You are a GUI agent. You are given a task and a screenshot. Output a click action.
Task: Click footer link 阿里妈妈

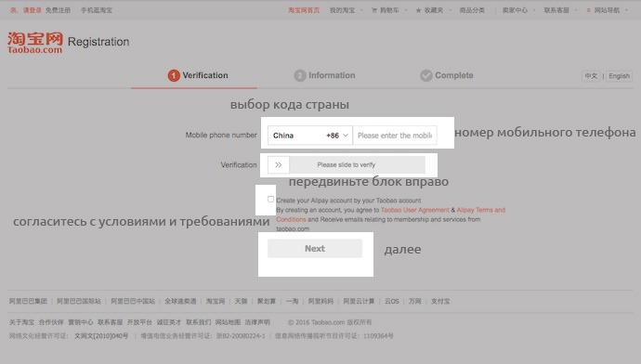pos(320,301)
